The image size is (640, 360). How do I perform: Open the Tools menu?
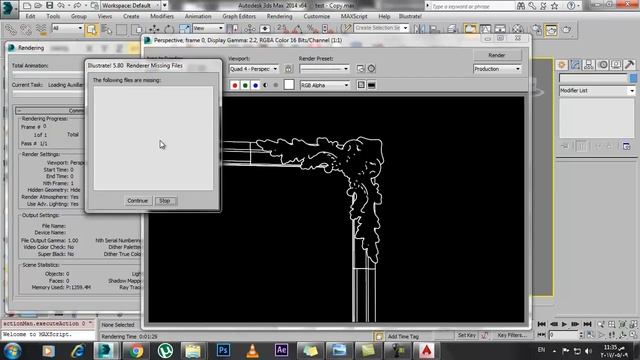(53, 16)
